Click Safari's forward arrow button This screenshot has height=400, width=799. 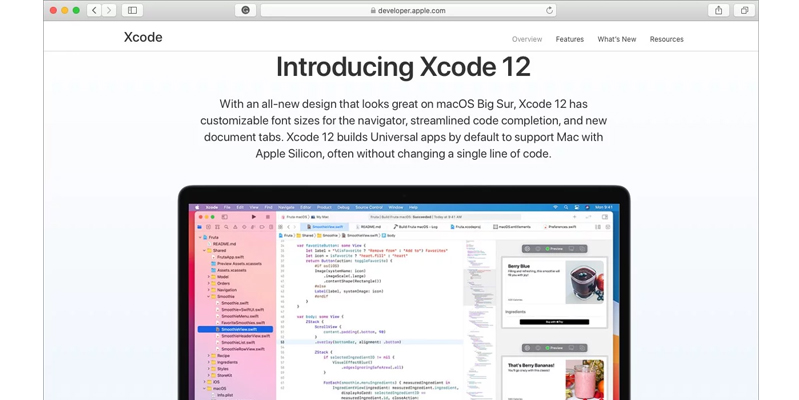click(109, 10)
